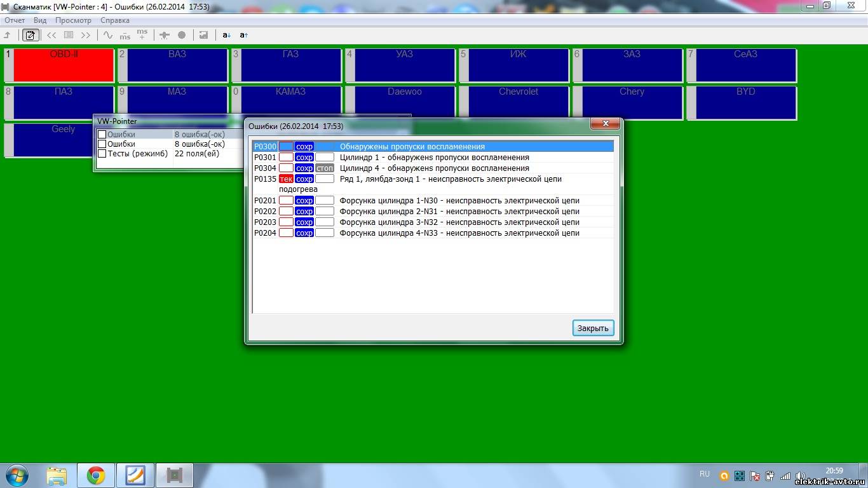Tick the Тесты (режим6) checkbox
Screen dimensions: 868x488
tap(102, 154)
